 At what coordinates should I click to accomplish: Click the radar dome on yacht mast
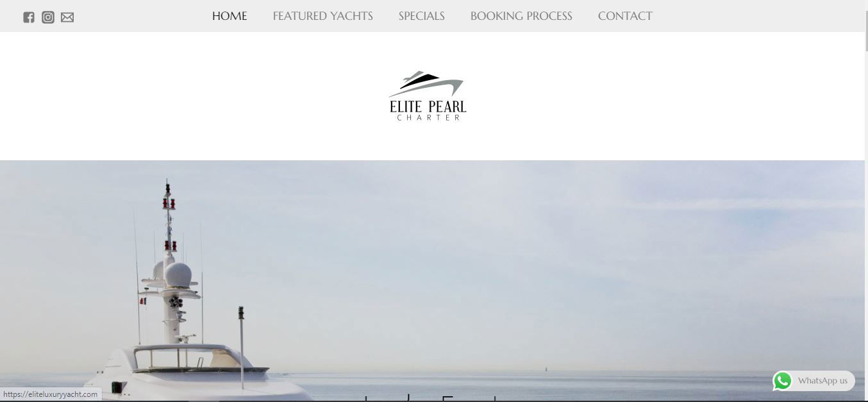click(x=178, y=275)
